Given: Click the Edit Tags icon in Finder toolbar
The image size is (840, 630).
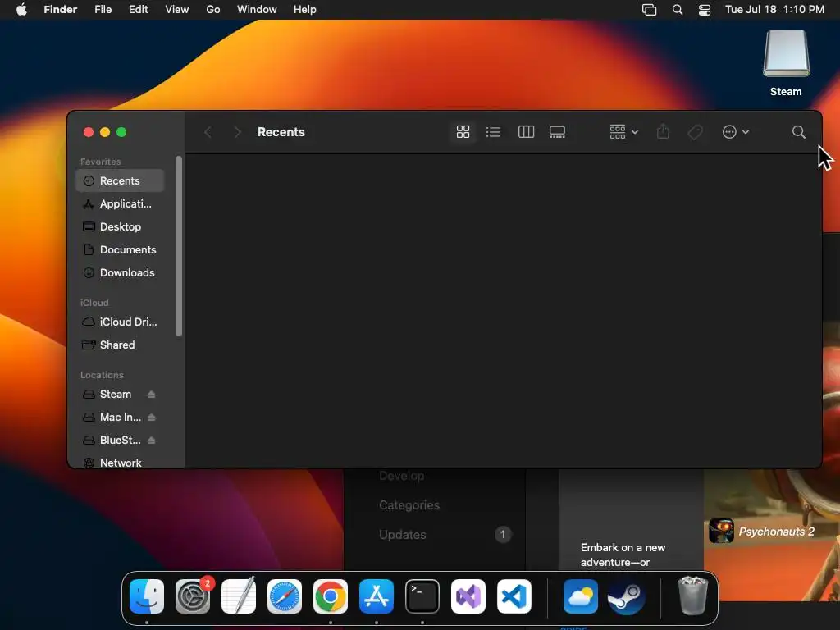Looking at the screenshot, I should click(696, 132).
